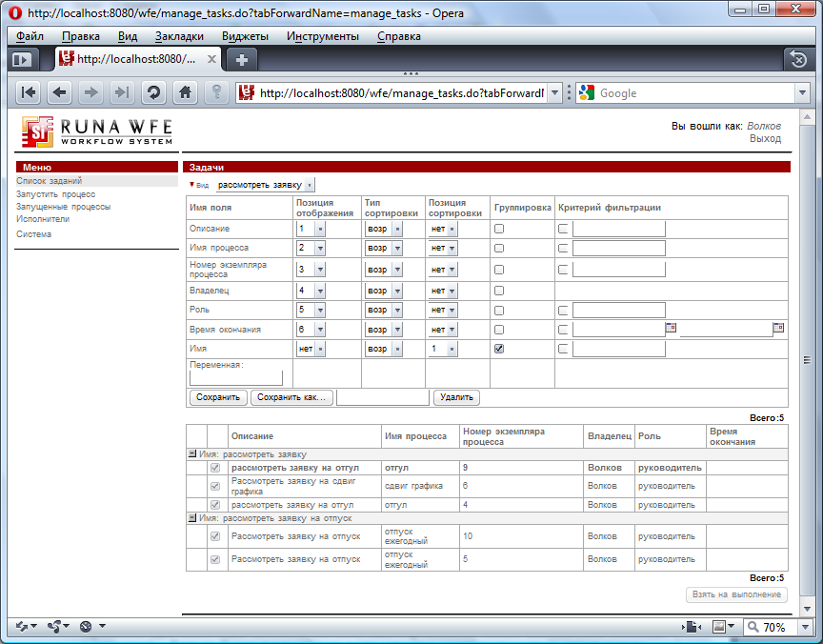The height and width of the screenshot is (644, 823).
Task: Enable filter checkbox for Описание
Action: [x=563, y=229]
